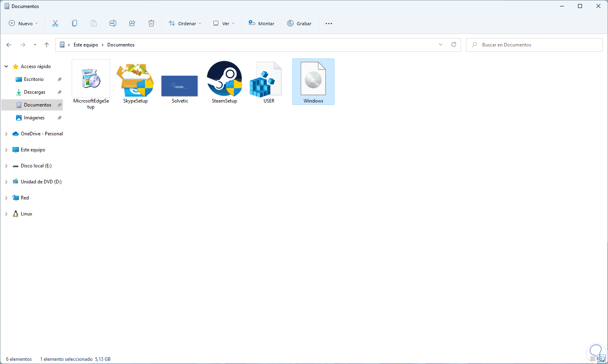This screenshot has height=364, width=608.
Task: Unpin Imágenes using its pin icon
Action: (59, 118)
